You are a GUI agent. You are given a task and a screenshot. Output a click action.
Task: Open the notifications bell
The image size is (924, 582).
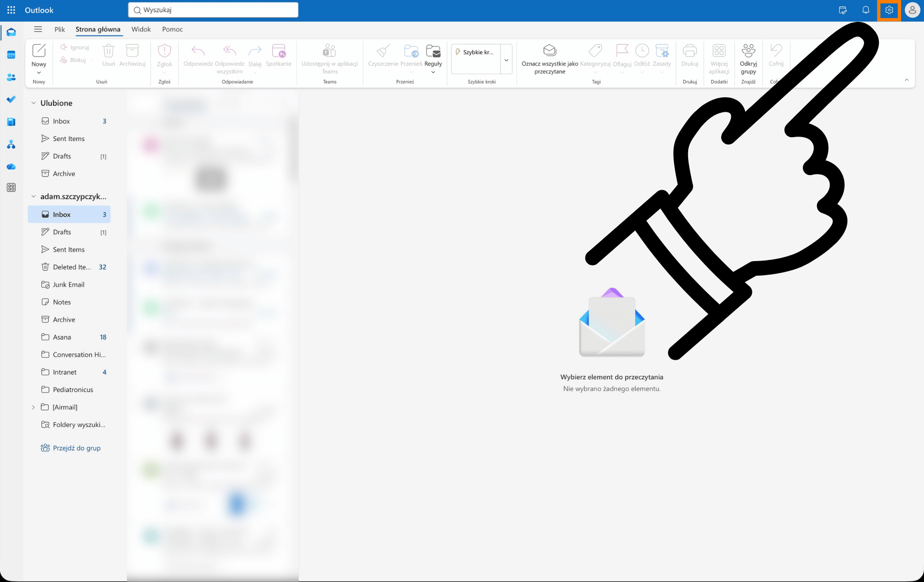866,10
